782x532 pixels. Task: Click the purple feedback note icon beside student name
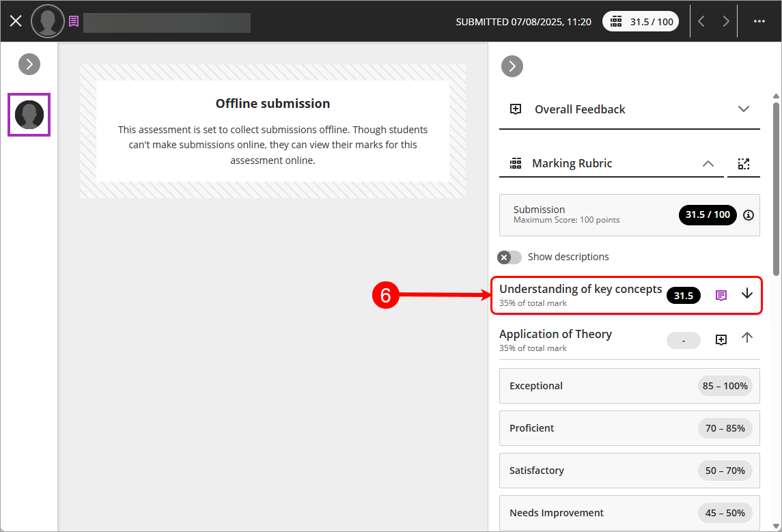(74, 21)
